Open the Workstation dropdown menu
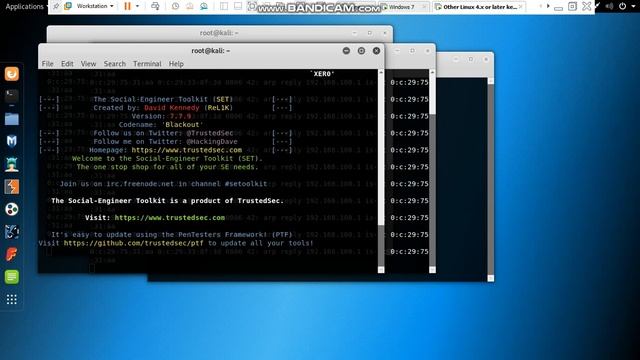This screenshot has width=640, height=360. [95, 6]
